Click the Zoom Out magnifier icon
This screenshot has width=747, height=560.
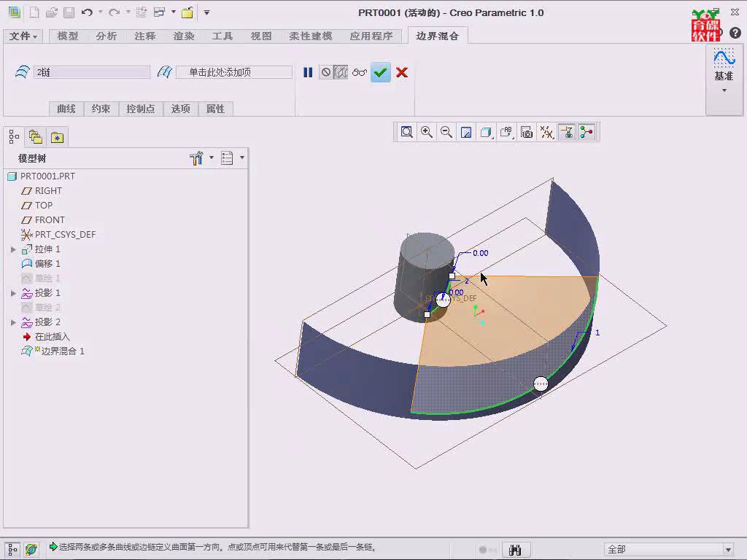coord(446,132)
